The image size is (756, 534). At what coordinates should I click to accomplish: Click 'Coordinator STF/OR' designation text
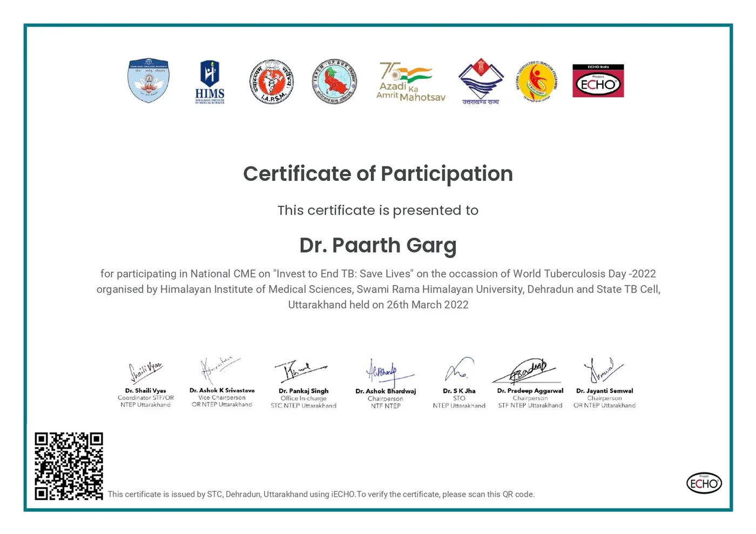click(146, 397)
